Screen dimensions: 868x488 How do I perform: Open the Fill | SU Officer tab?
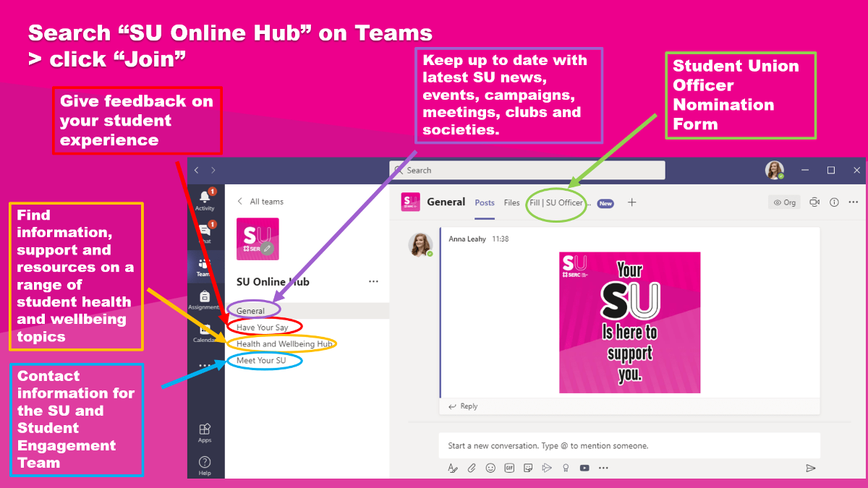click(x=557, y=203)
